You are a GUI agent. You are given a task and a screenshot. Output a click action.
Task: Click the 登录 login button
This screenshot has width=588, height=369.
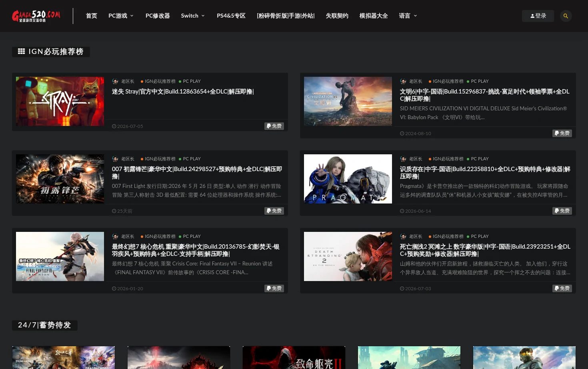click(538, 16)
